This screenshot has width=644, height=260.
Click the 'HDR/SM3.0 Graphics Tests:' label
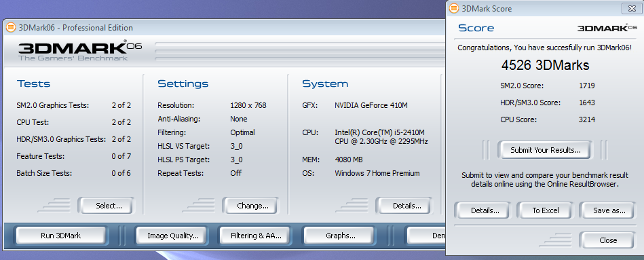pos(61,139)
